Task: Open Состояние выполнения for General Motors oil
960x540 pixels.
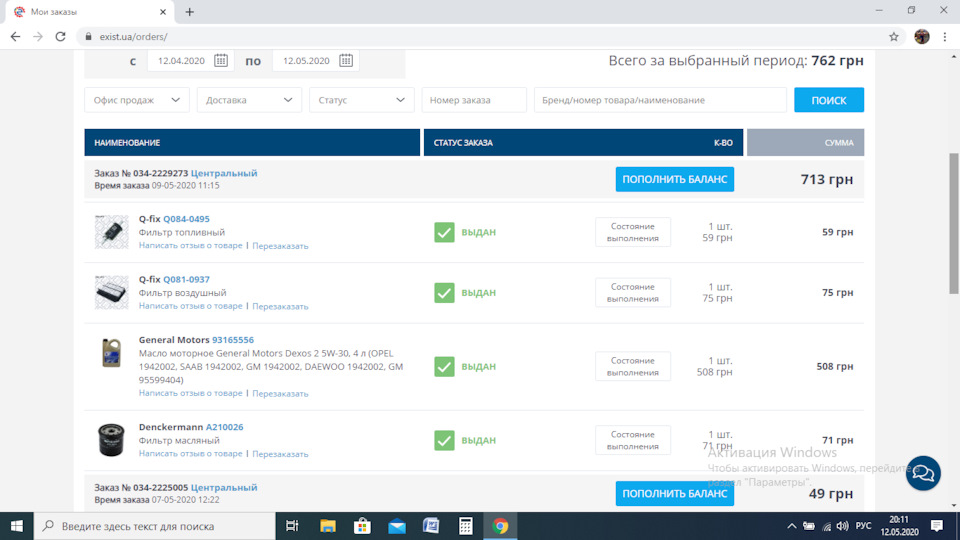Action: 632,366
